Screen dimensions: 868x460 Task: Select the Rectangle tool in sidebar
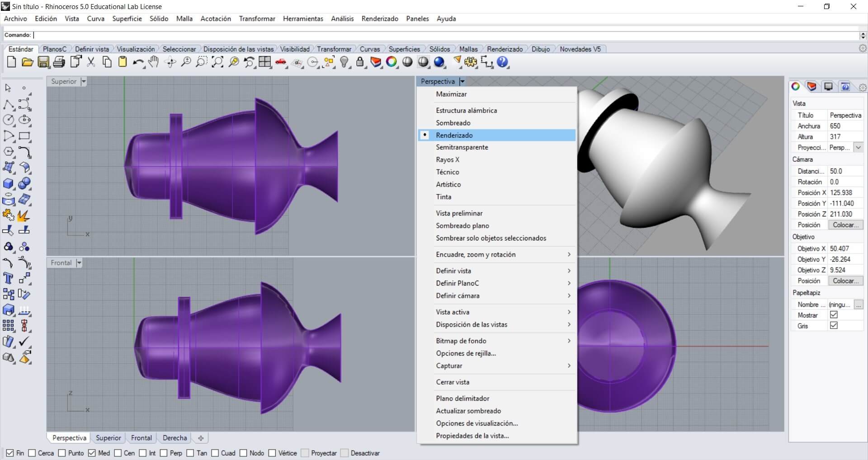pos(24,136)
